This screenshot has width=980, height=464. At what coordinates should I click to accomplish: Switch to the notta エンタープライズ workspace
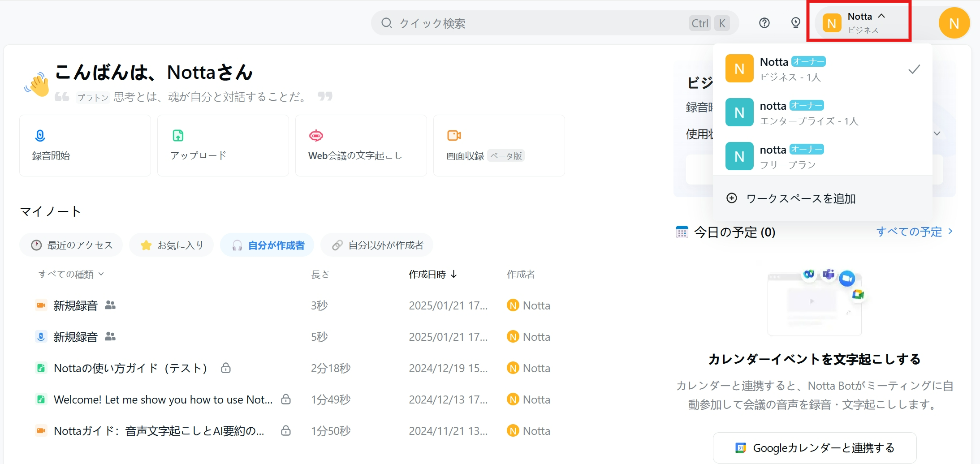pos(823,112)
